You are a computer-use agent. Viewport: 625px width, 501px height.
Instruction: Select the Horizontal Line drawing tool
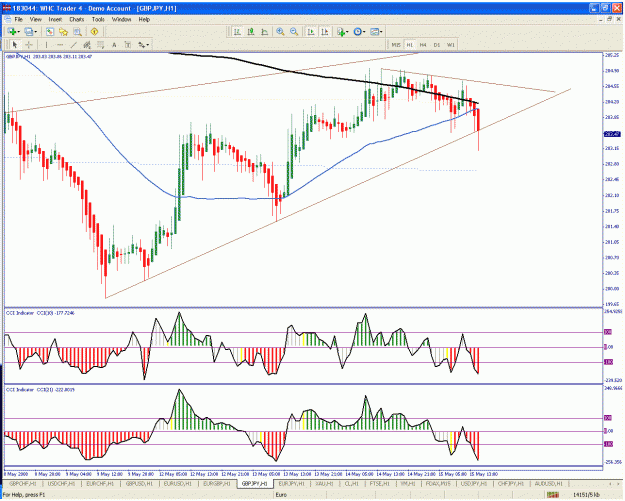(60, 45)
